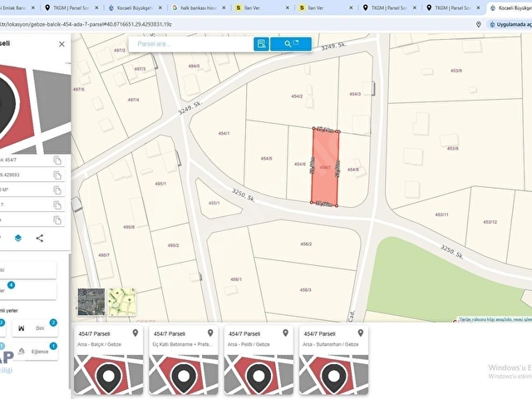Locate the Arsa - Pelitli / Gebze card
532x399 pixels.
point(285,333)
